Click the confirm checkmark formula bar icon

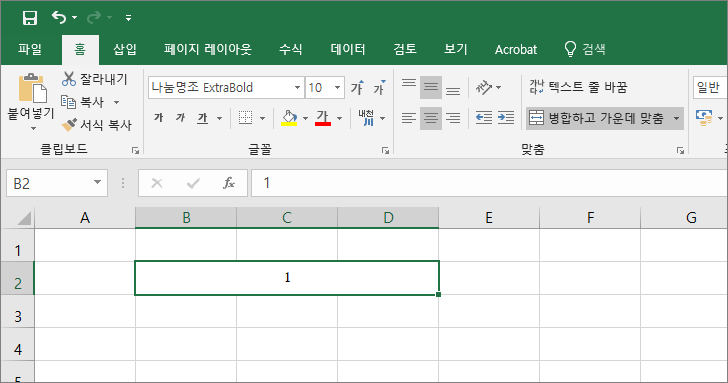193,183
